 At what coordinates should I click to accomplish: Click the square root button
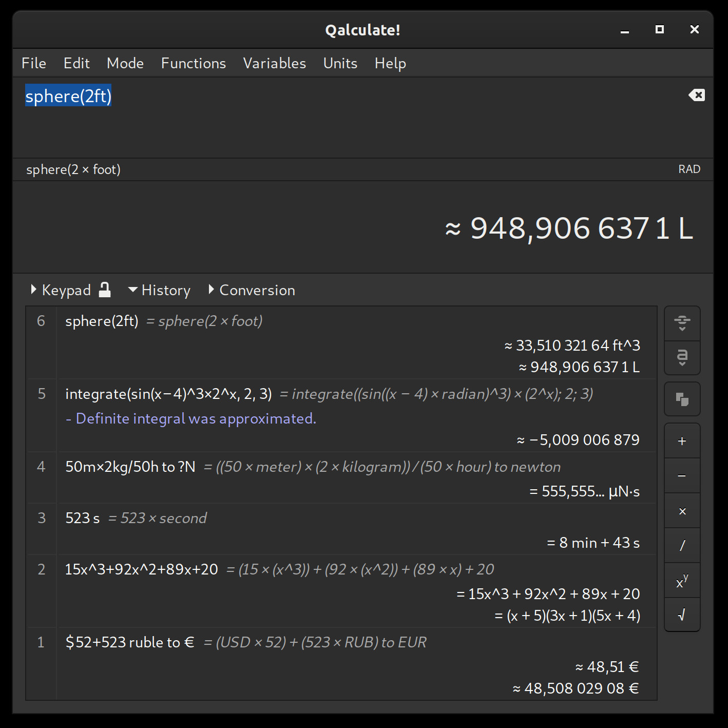click(x=682, y=615)
